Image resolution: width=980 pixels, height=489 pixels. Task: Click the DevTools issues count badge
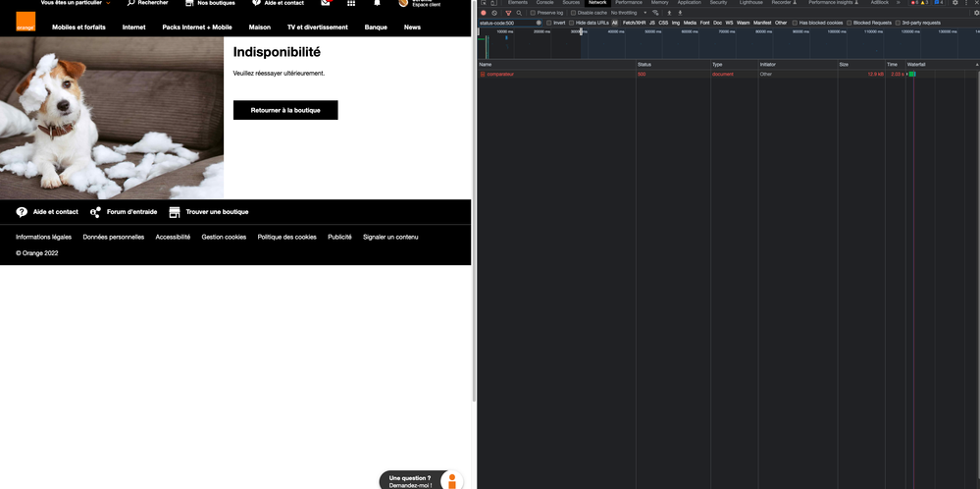point(938,3)
